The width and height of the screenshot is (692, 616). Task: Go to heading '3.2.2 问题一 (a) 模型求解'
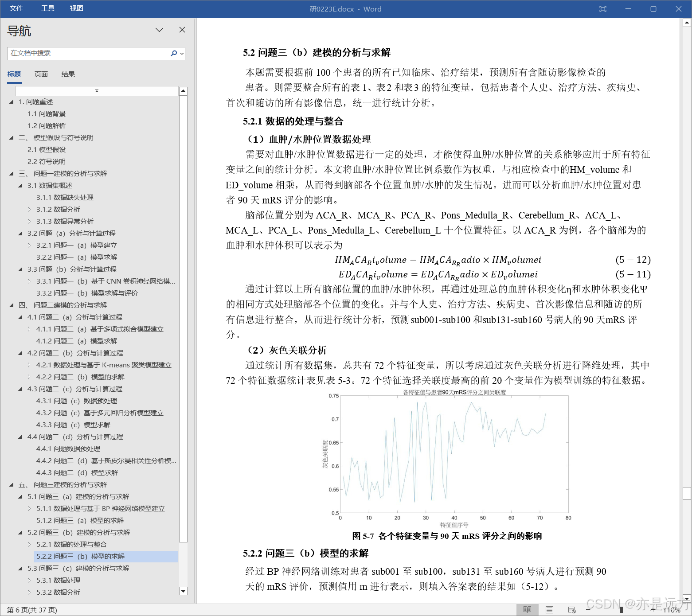coord(77,257)
